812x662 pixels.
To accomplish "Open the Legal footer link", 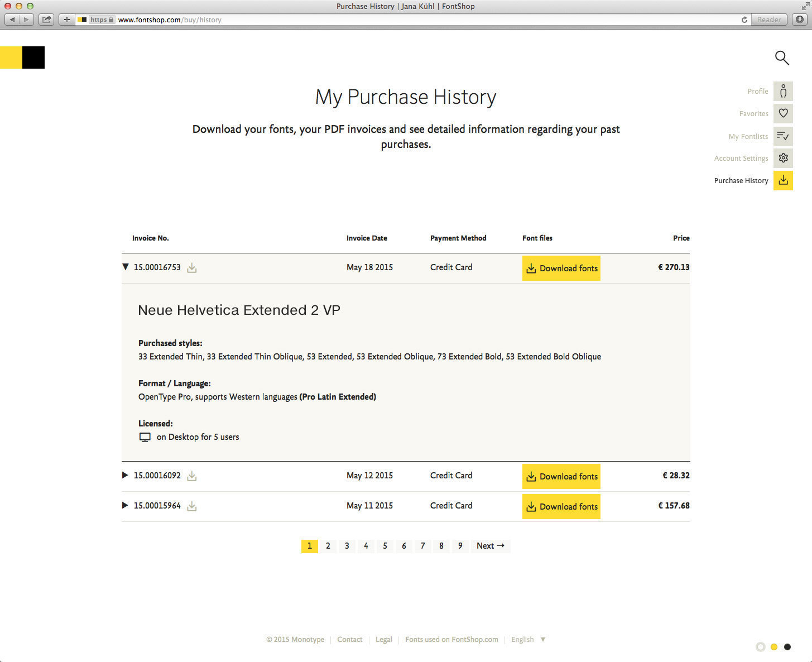I will (384, 640).
